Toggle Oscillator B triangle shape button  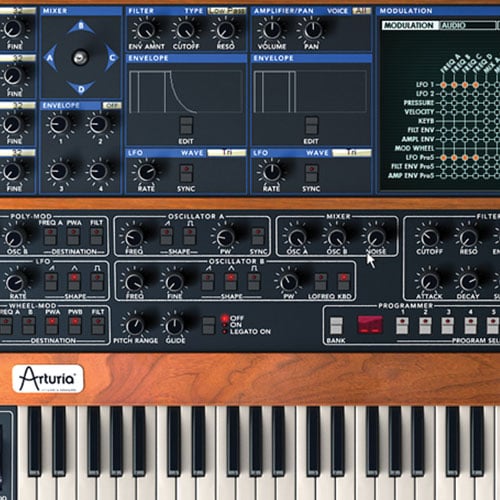[x=231, y=282]
